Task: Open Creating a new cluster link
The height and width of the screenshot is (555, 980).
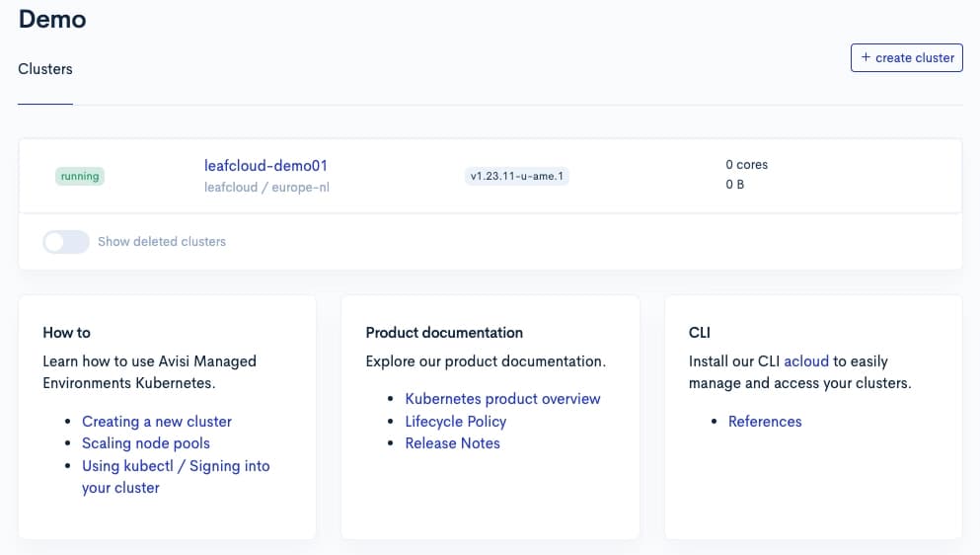Action: tap(157, 421)
